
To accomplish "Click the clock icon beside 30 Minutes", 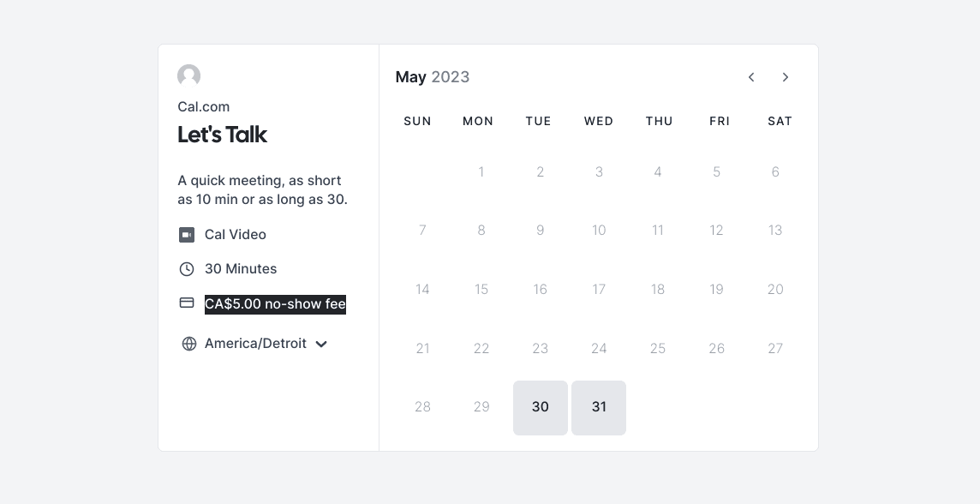I will click(x=187, y=269).
